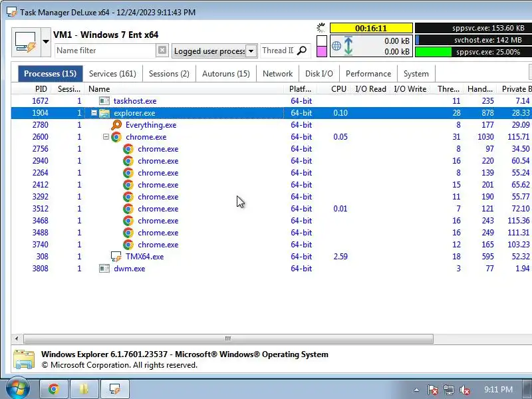The height and width of the screenshot is (399, 532).
Task: Open the Disk I/O tab
Action: pyautogui.click(x=319, y=74)
